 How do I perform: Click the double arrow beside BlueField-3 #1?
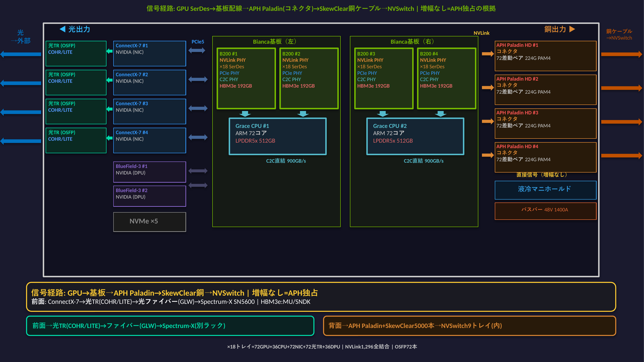coord(198,171)
